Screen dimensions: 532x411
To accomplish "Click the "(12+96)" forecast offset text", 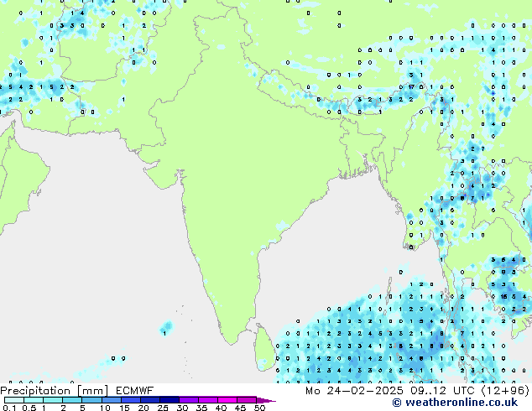I will pyautogui.click(x=505, y=391).
